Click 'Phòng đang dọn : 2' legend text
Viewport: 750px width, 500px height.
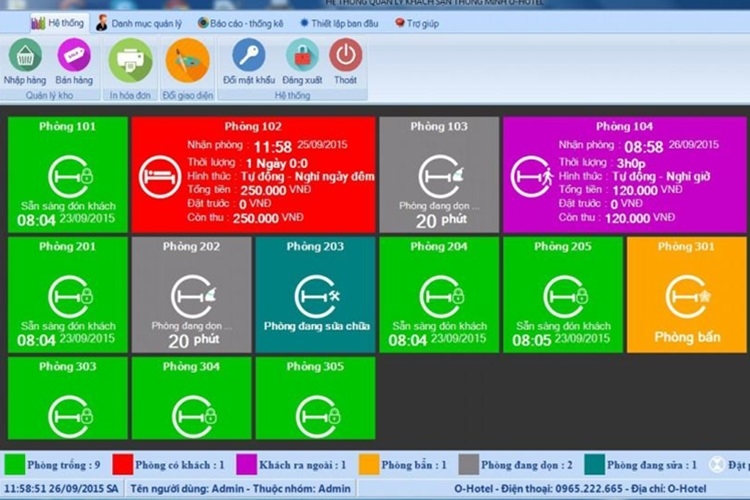tap(526, 465)
